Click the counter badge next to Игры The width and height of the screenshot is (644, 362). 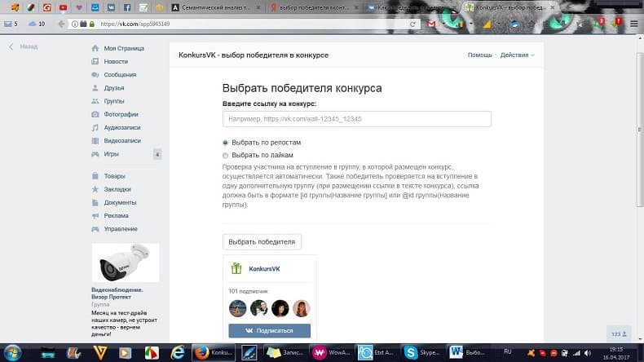[157, 153]
